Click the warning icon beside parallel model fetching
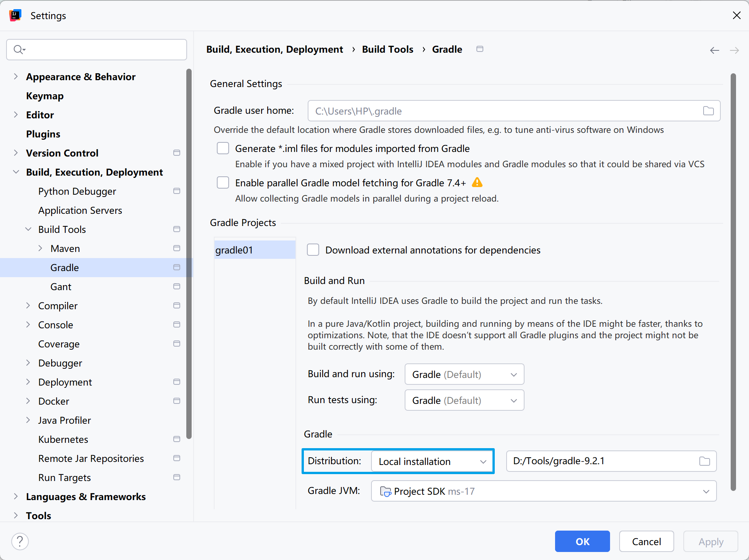This screenshot has width=749, height=560. pyautogui.click(x=477, y=182)
